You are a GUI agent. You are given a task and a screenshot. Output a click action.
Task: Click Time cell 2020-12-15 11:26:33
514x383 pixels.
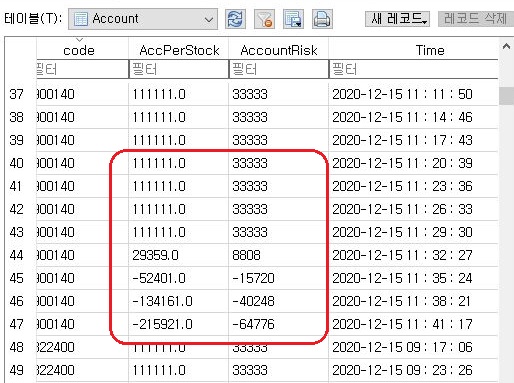tap(413, 209)
